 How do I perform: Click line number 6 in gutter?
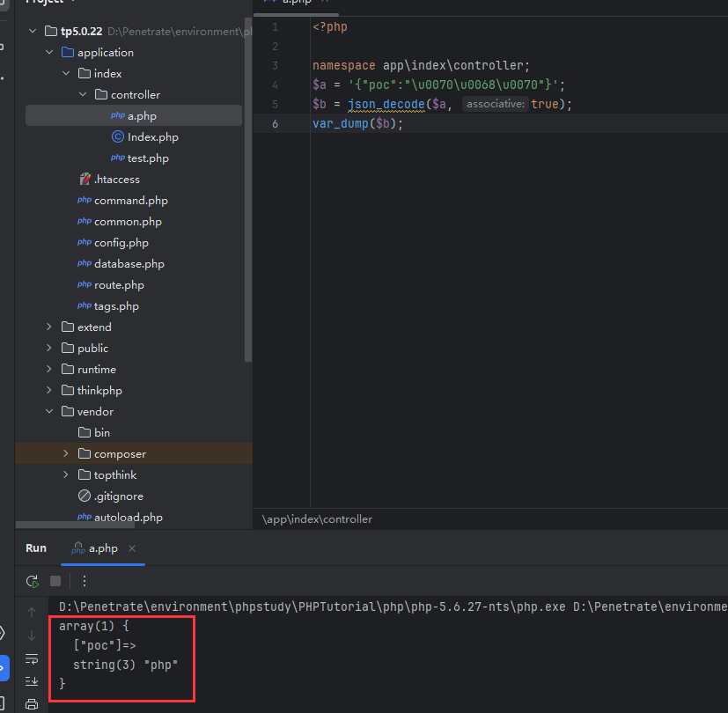point(275,124)
